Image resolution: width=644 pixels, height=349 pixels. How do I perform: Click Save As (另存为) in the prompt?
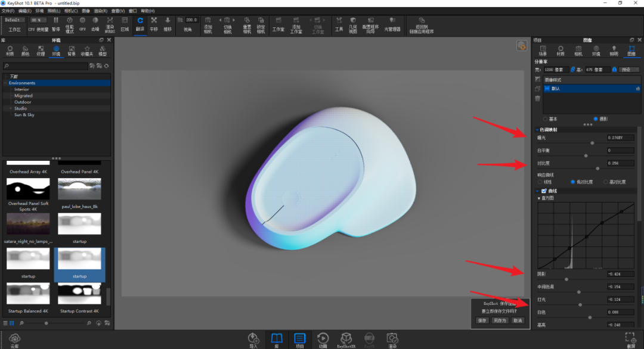(500, 320)
